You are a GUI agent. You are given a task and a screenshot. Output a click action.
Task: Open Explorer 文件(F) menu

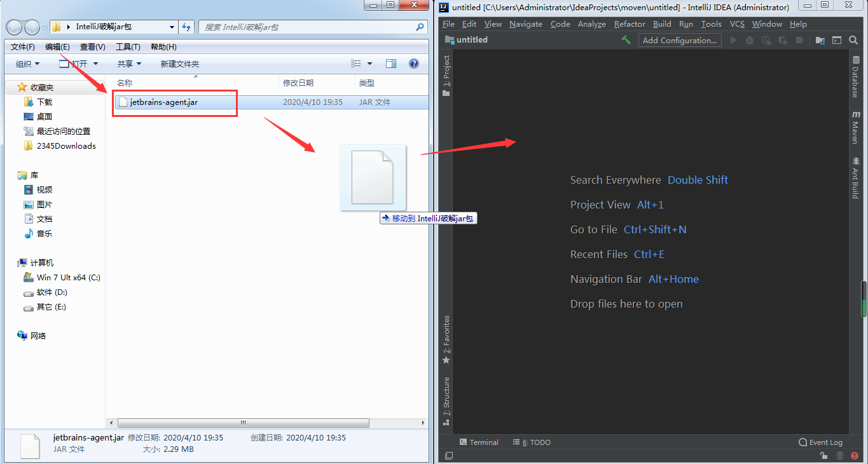23,47
